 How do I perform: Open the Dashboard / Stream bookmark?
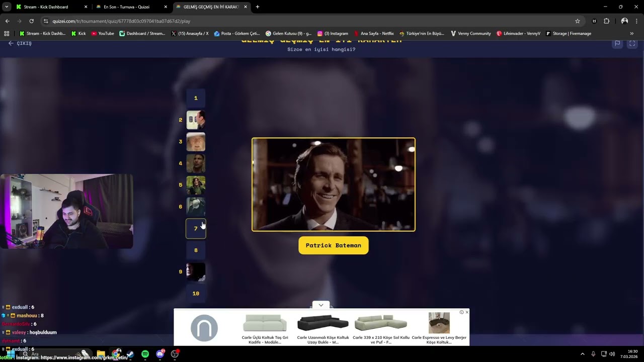(x=142, y=34)
